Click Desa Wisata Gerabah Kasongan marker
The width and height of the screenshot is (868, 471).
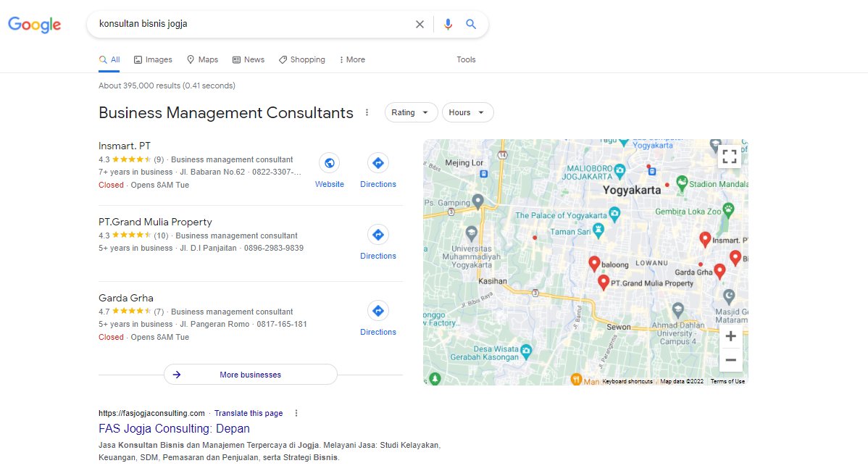point(526,351)
